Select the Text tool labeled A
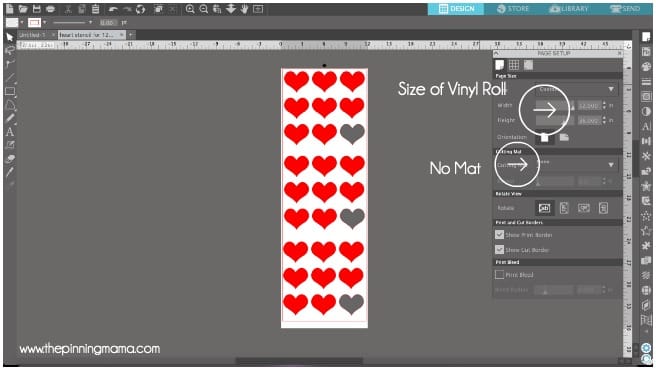 10,132
